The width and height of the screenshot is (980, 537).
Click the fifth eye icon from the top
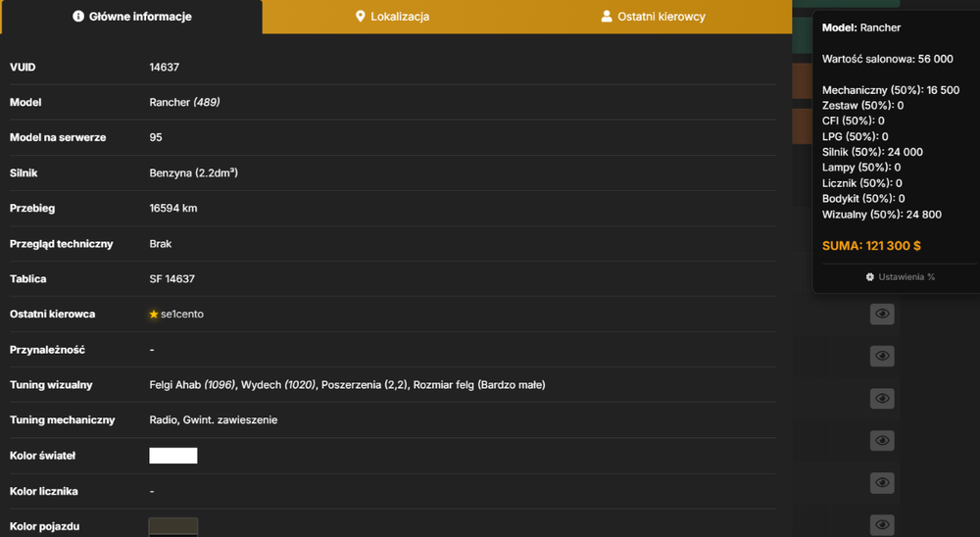882,482
